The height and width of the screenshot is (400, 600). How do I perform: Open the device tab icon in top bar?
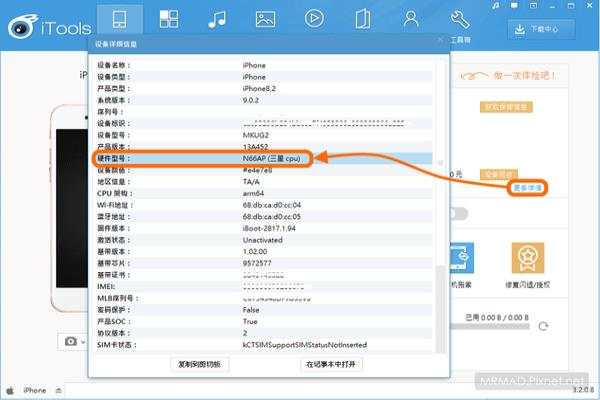pos(119,19)
